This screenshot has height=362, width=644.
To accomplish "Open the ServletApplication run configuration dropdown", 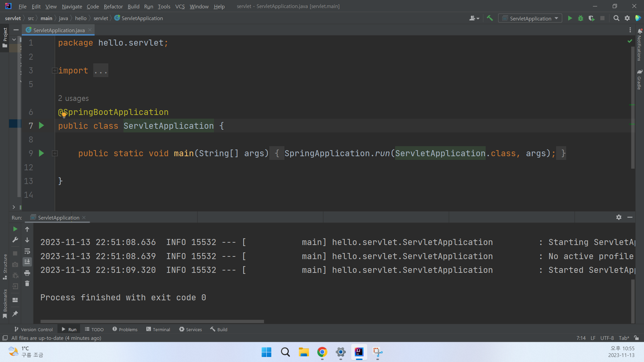I will 530,18.
